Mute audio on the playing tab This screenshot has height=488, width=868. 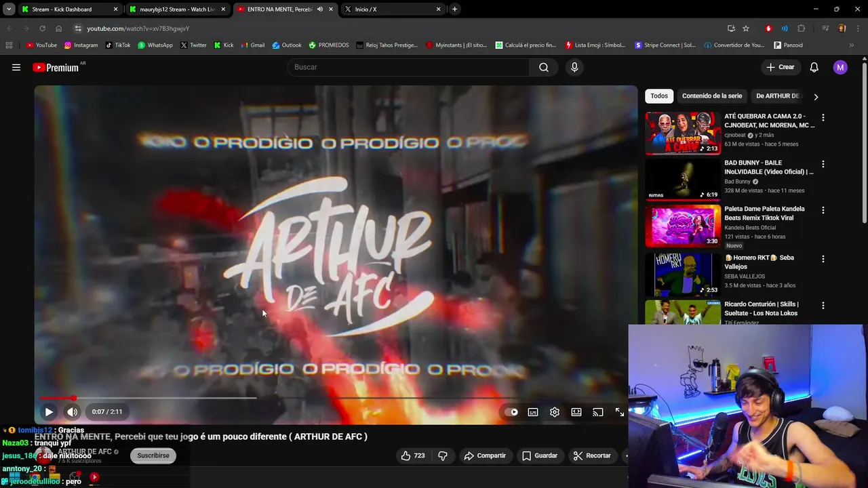click(x=320, y=9)
